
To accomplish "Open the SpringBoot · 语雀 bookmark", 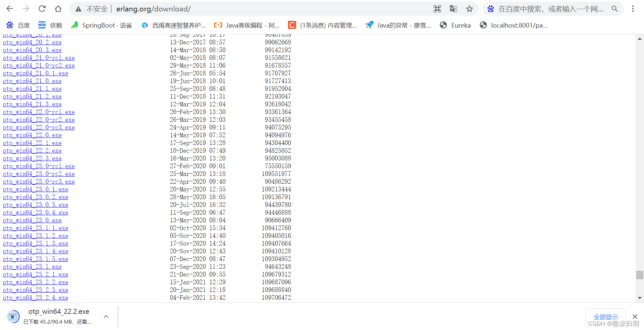I will [102, 25].
